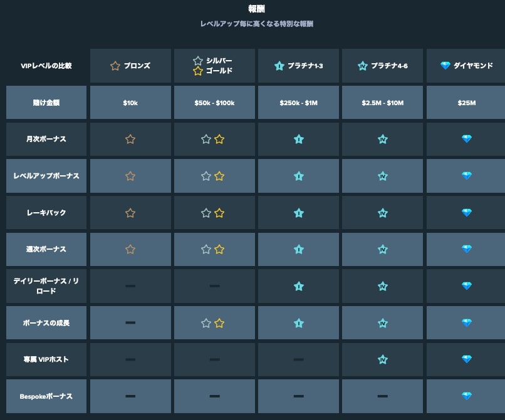Click the gold star beside ゴールド header
This screenshot has width=505, height=420.
(x=198, y=71)
